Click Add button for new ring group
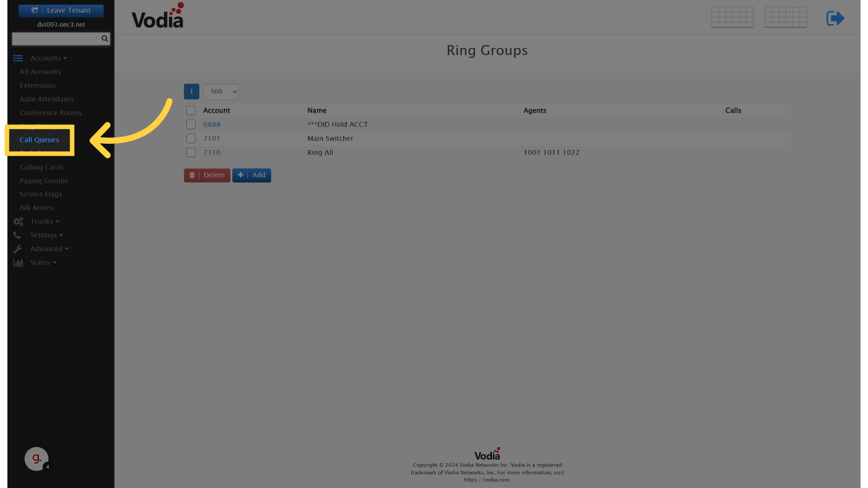 (x=251, y=174)
